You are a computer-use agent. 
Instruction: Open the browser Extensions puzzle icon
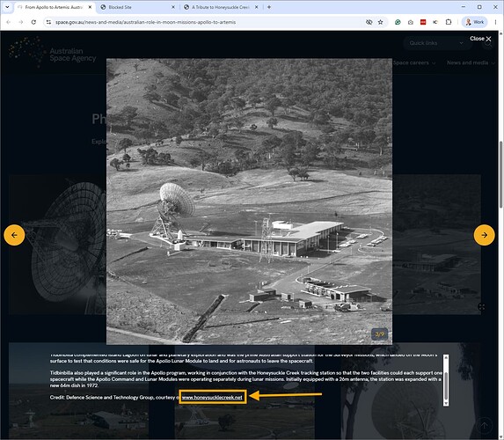click(449, 22)
